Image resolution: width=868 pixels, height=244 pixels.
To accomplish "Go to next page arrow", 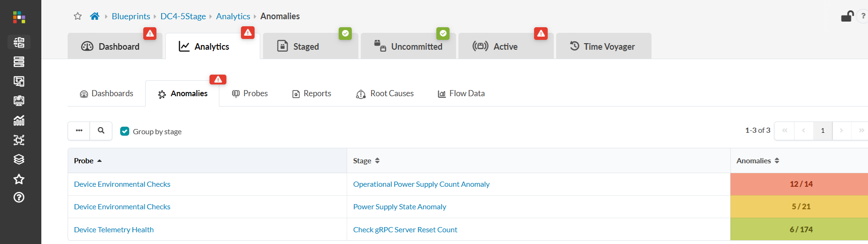I will [842, 131].
